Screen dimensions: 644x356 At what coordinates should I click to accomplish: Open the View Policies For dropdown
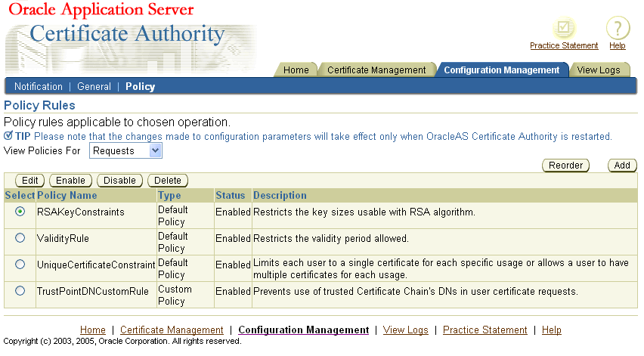point(125,150)
